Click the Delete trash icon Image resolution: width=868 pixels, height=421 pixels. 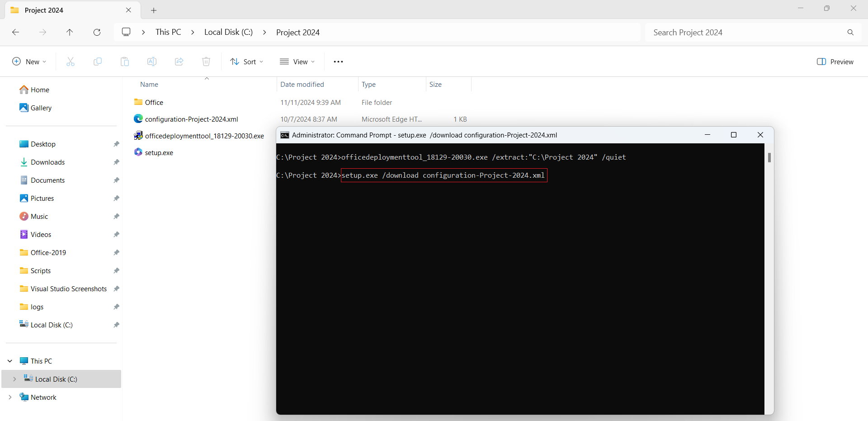point(206,61)
